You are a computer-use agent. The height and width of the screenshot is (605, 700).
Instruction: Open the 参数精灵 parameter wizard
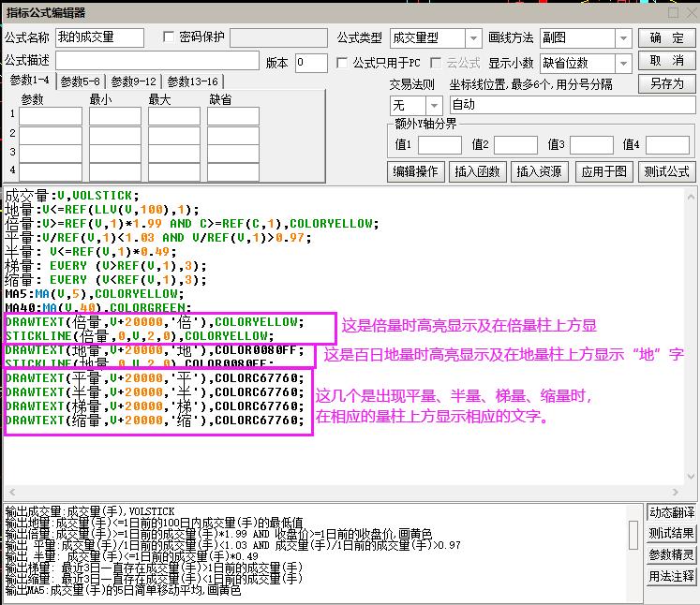click(x=672, y=555)
